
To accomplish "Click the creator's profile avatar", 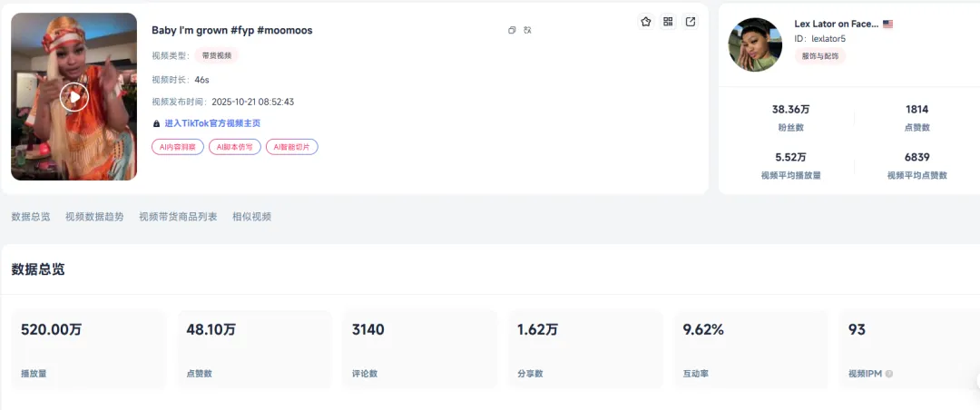I will pos(755,44).
